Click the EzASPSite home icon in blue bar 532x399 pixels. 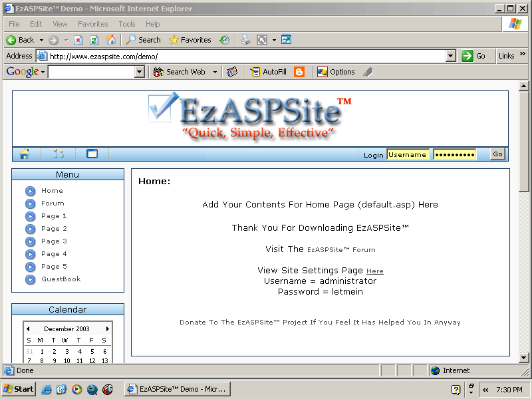(x=25, y=154)
